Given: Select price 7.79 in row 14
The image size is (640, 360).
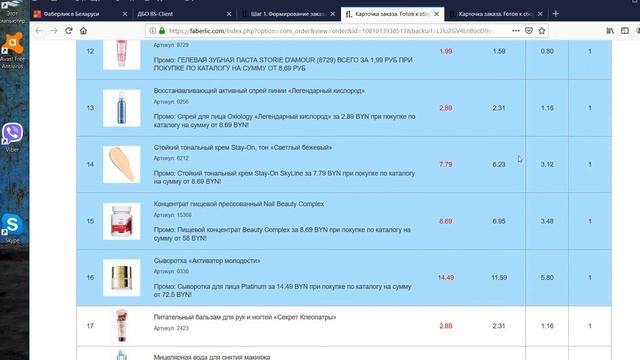Looking at the screenshot, I should pyautogui.click(x=446, y=164).
